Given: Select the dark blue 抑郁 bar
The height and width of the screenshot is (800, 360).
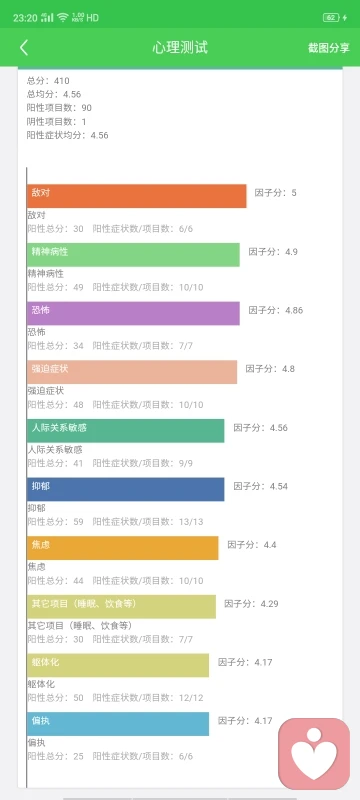Looking at the screenshot, I should coord(125,489).
